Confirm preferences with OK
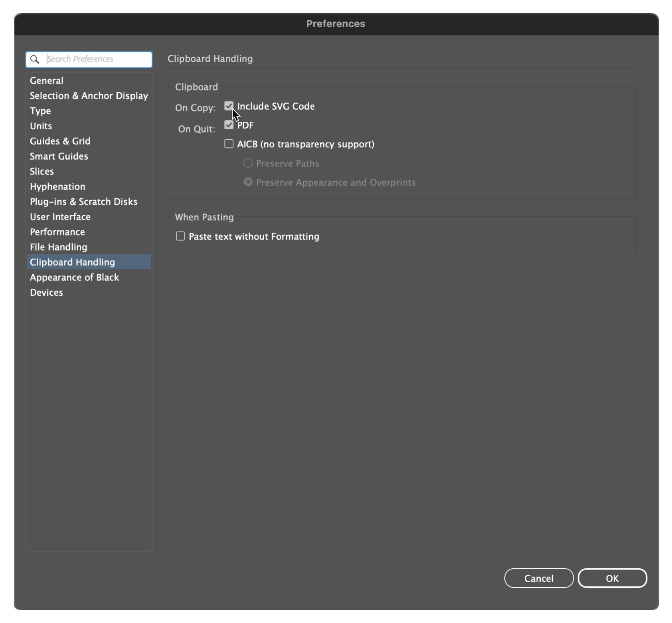Viewport: 672px width, 623px height. click(x=613, y=578)
